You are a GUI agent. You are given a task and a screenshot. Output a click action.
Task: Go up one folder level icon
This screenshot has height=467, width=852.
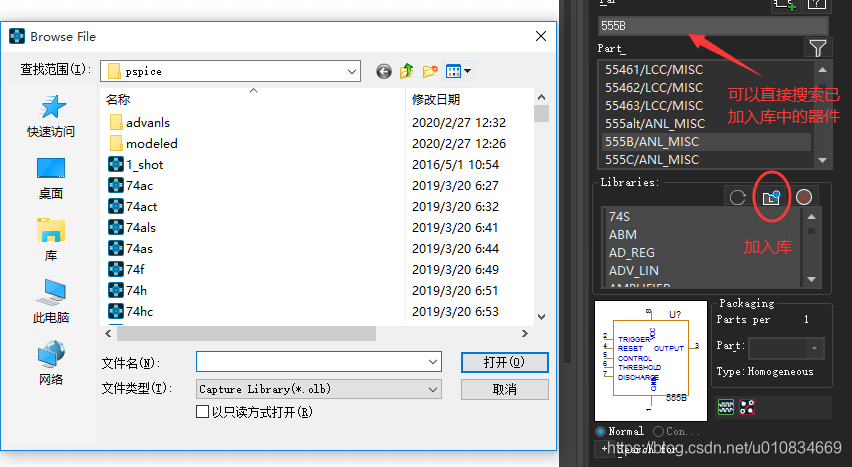(406, 71)
